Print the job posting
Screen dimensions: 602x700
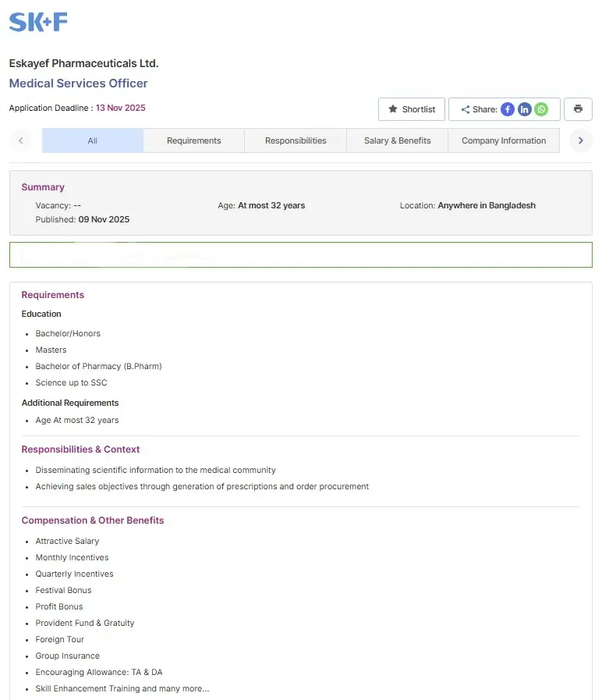[x=578, y=109]
